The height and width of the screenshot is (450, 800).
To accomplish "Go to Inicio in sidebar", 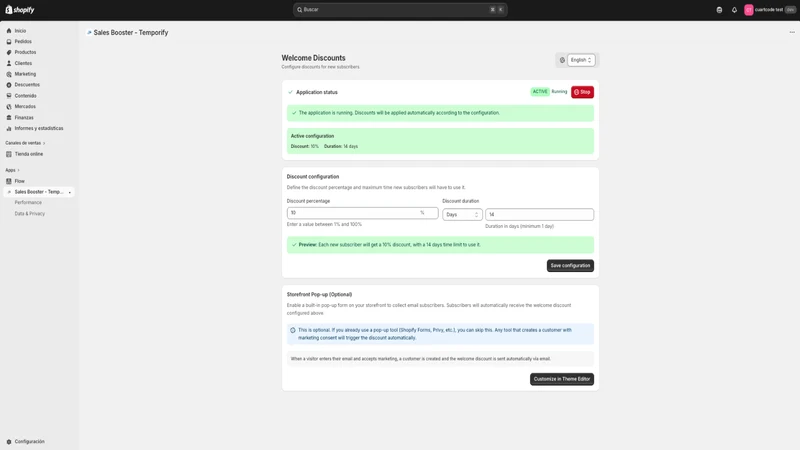I will tap(20, 31).
